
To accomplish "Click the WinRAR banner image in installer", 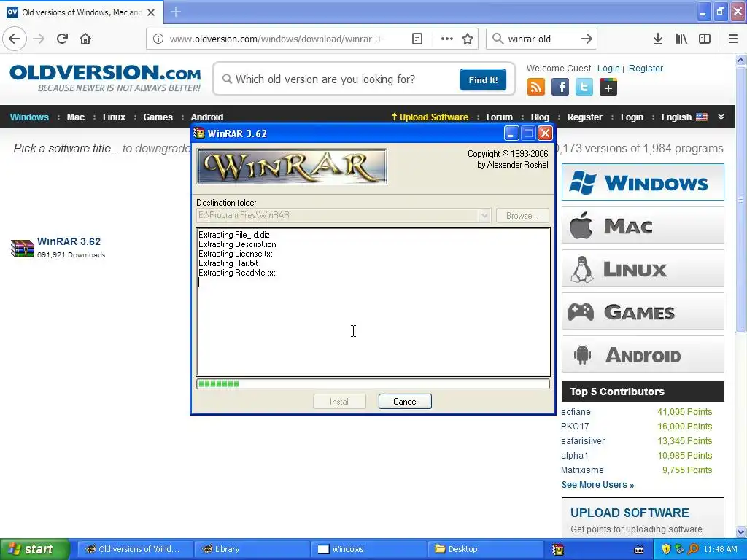I will [x=292, y=166].
